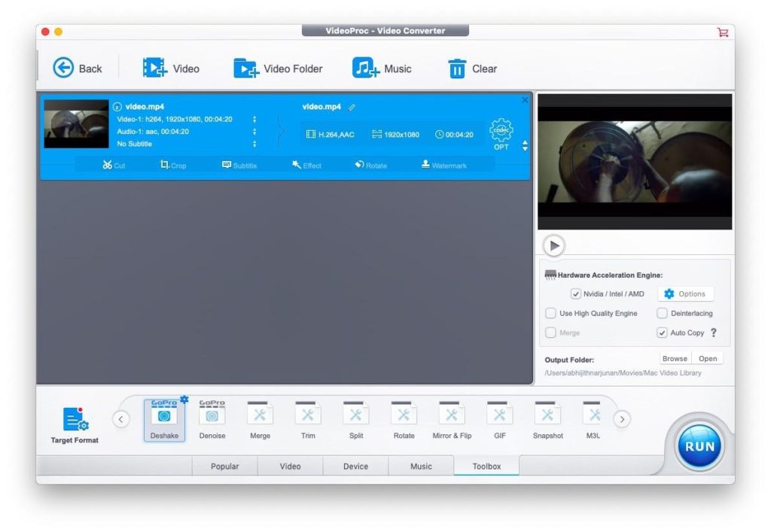Click Browse for output folder
Image resolution: width=771 pixels, height=532 pixels.
(675, 359)
